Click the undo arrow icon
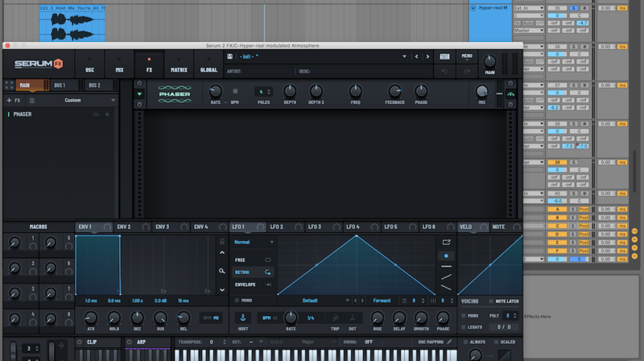644x361 pixels. [444, 72]
